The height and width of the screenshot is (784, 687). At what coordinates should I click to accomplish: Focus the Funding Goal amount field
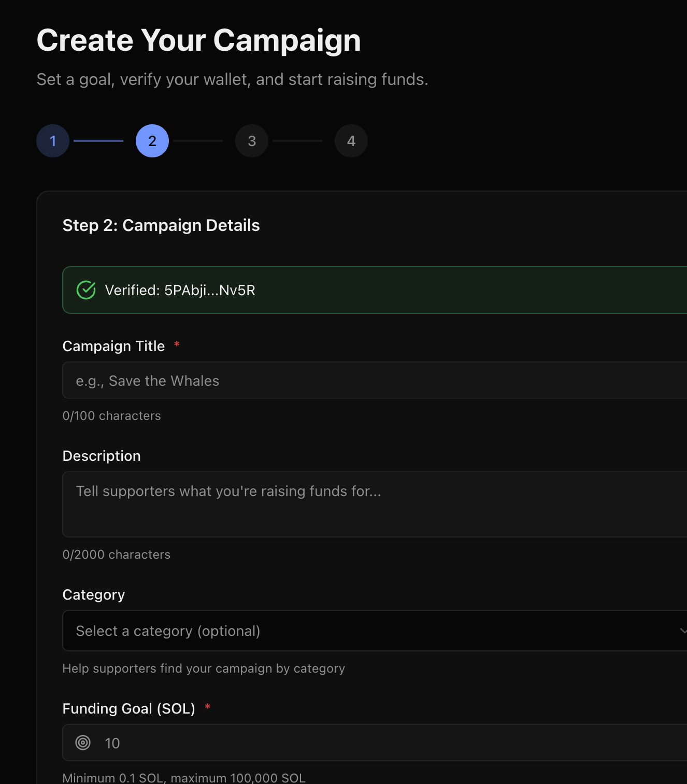point(363,743)
